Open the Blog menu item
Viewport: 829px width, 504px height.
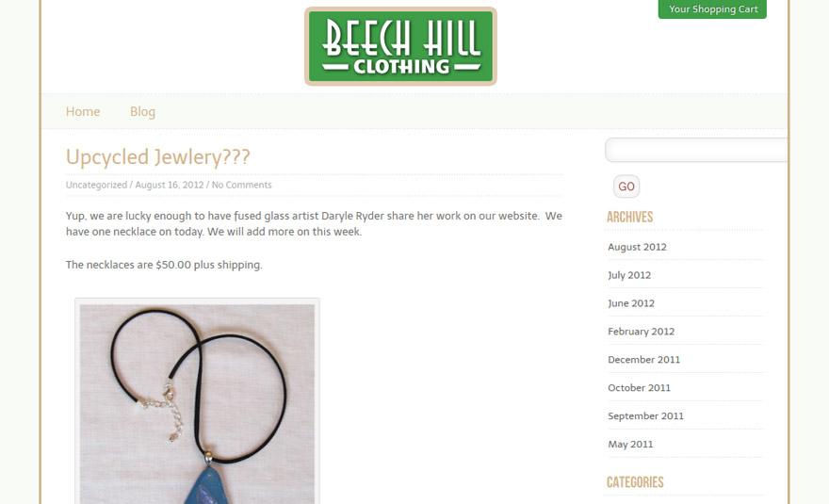pyautogui.click(x=143, y=111)
